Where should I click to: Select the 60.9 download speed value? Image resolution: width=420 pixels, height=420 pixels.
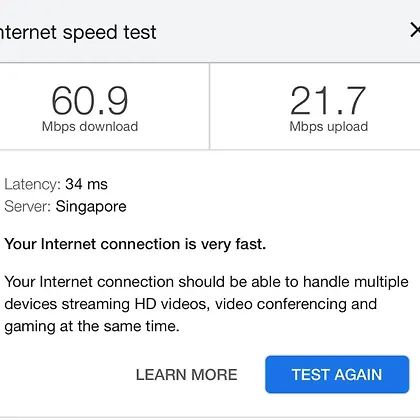point(90,100)
